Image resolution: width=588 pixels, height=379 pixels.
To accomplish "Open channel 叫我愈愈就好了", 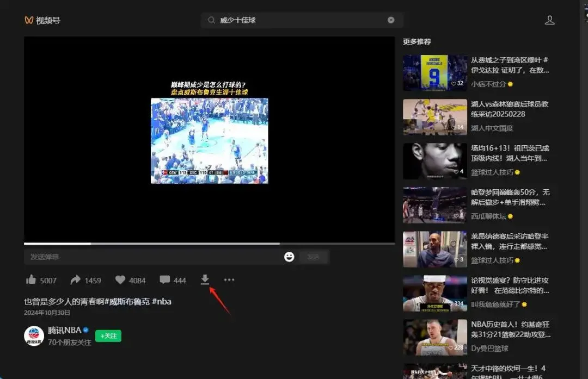I will 495,305.
